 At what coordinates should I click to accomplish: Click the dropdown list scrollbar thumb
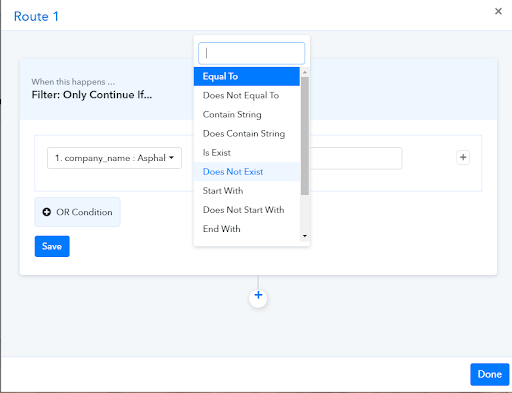pos(305,136)
